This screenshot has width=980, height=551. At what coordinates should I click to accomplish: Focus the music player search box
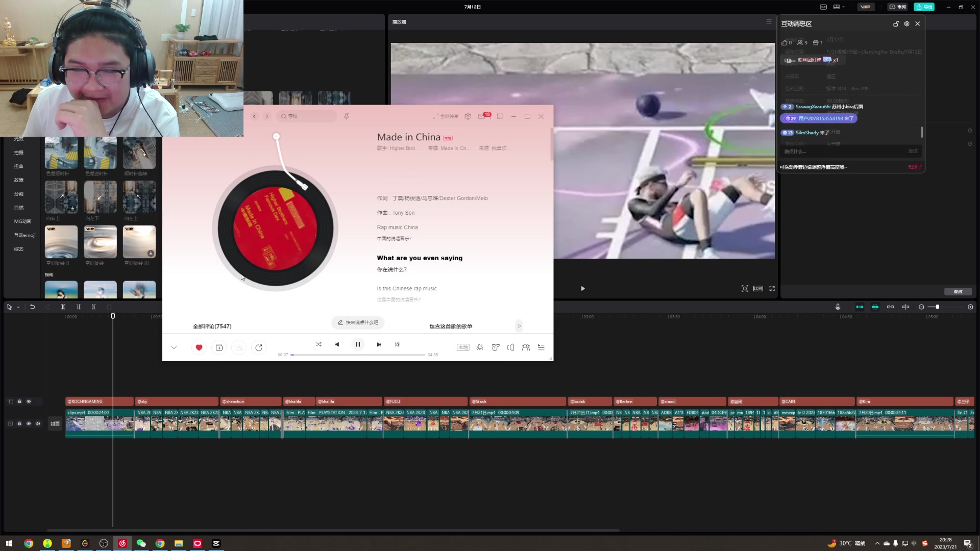pos(307,116)
